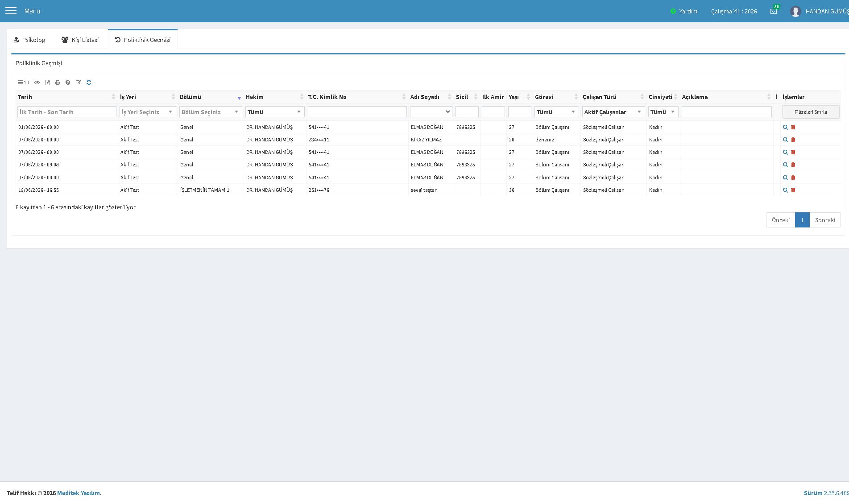Open Görevi filter dropdown Tümü
The width and height of the screenshot is (849, 504).
(x=557, y=112)
